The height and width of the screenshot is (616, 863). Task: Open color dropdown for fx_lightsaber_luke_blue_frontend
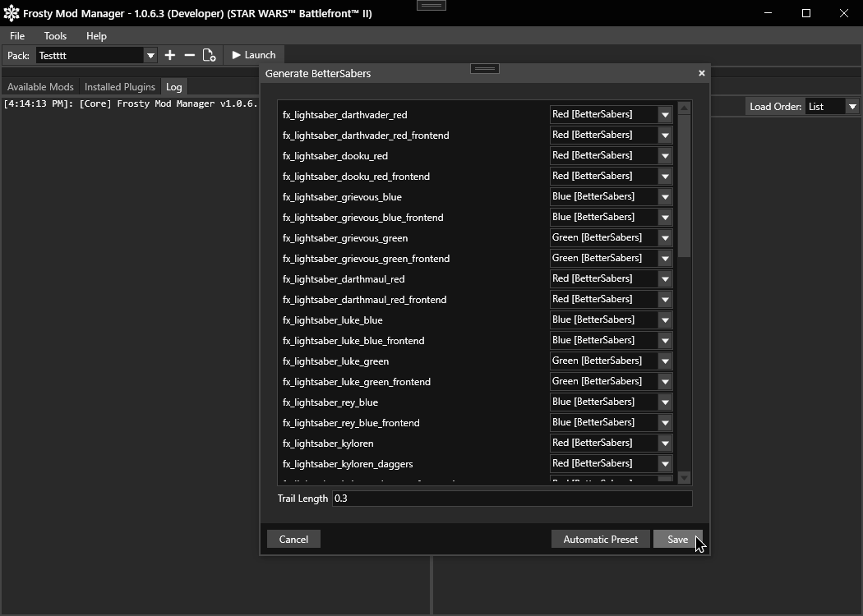[x=611, y=341]
